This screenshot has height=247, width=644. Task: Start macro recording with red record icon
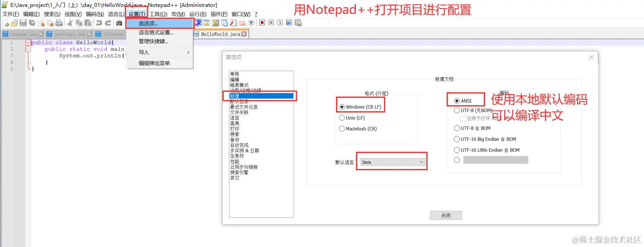[262, 22]
